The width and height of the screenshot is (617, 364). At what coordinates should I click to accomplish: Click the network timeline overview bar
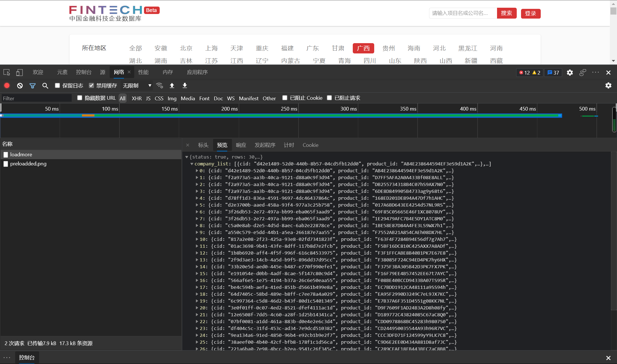pyautogui.click(x=281, y=115)
